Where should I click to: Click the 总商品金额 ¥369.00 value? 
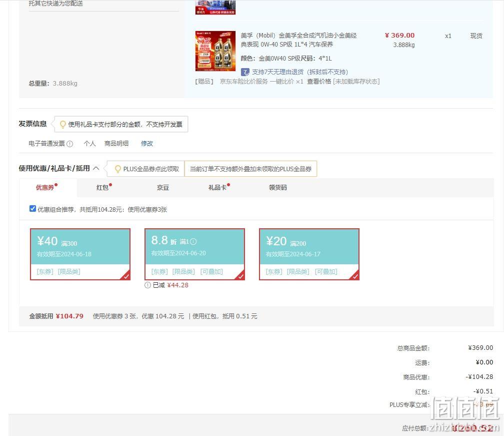pos(480,348)
